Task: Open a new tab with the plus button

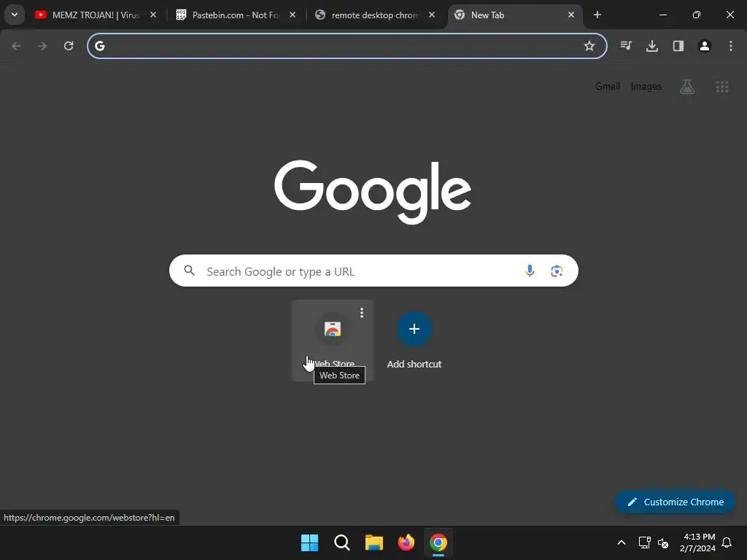Action: tap(597, 15)
